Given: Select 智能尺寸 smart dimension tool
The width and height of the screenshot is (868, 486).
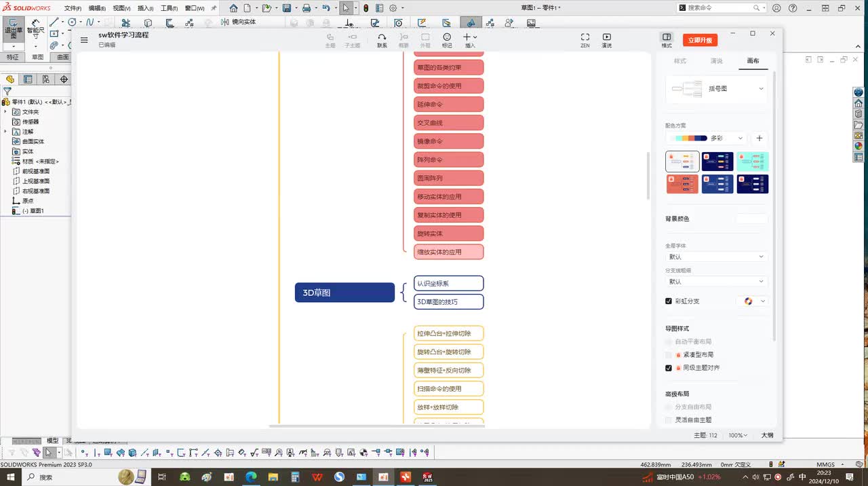Looking at the screenshot, I should [36, 30].
